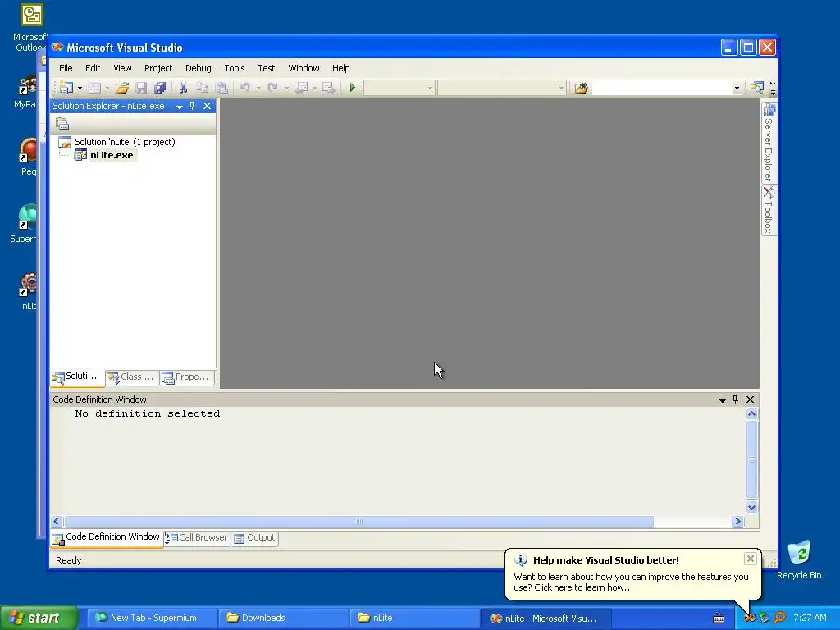Screen dimensions: 840x630
Task: Click the Properties icon in Solution Explorer
Action: tap(62, 124)
